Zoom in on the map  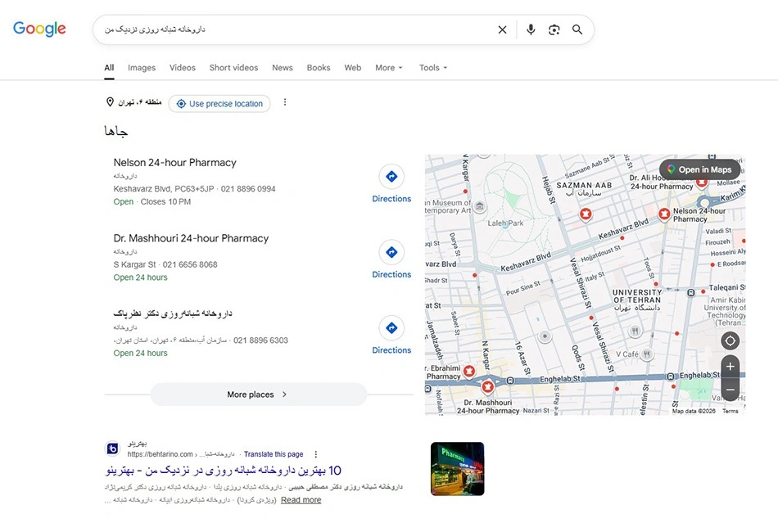point(730,367)
